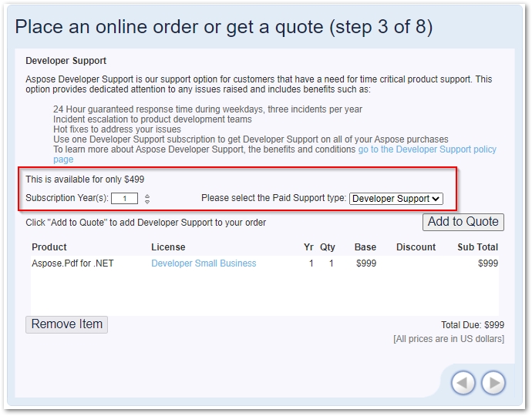
Task: Click the Developer Support section heading
Action: coord(66,61)
